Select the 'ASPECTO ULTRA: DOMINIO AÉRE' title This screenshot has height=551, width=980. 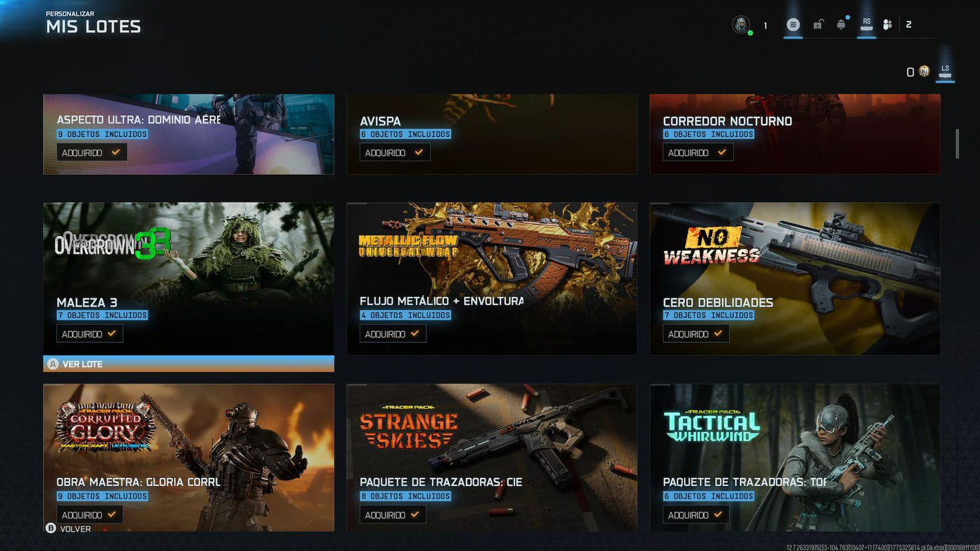click(x=138, y=121)
